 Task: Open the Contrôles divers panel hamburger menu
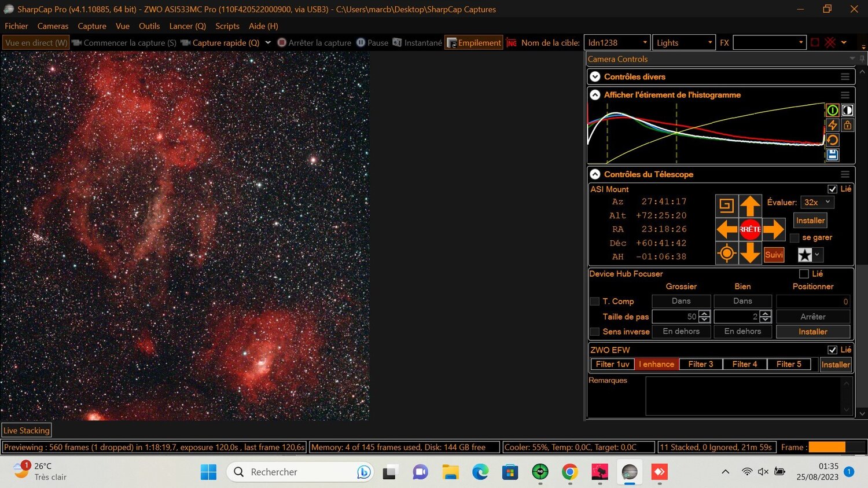[x=845, y=77]
